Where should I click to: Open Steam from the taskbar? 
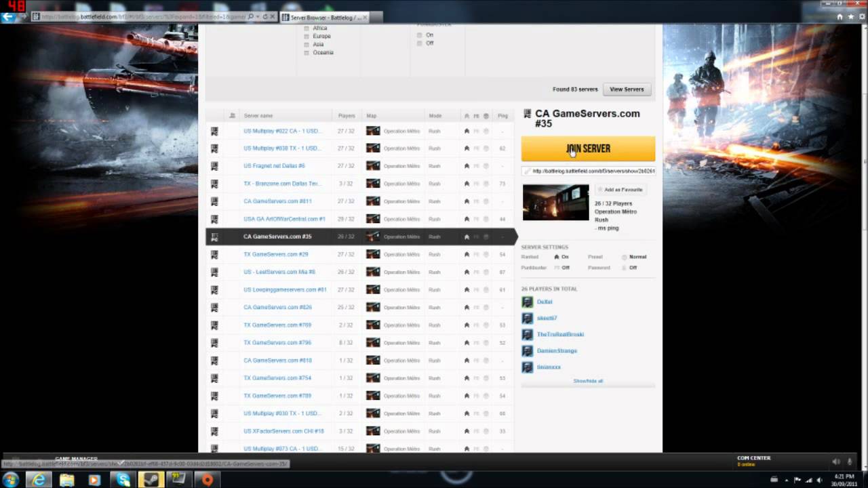point(151,480)
